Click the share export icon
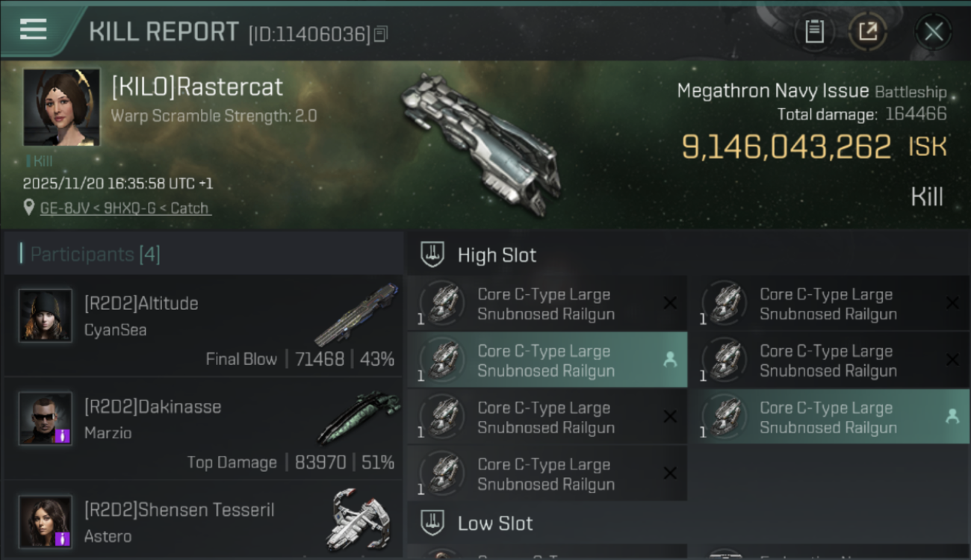 (867, 31)
